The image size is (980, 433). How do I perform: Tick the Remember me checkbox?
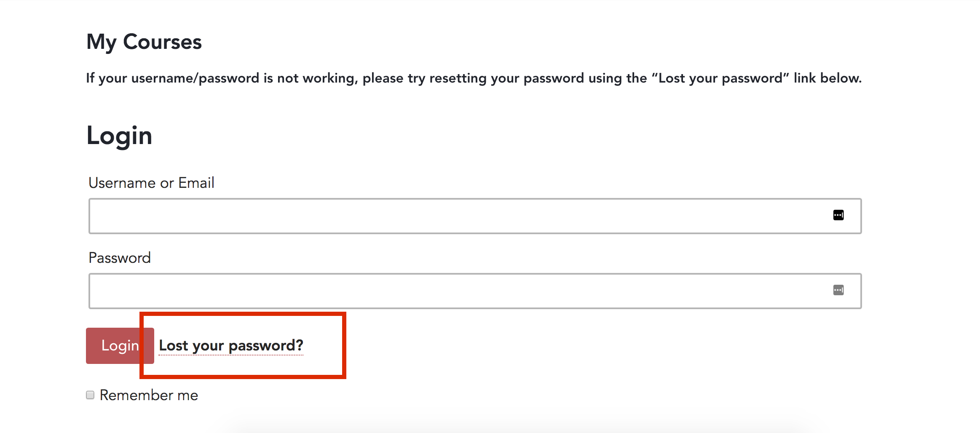90,395
